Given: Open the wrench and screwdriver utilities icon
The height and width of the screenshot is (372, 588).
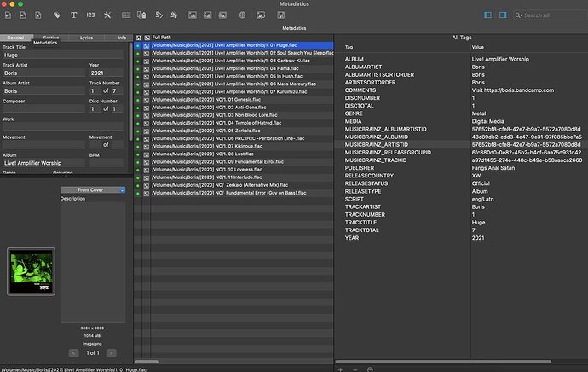Looking at the screenshot, I should tap(107, 15).
